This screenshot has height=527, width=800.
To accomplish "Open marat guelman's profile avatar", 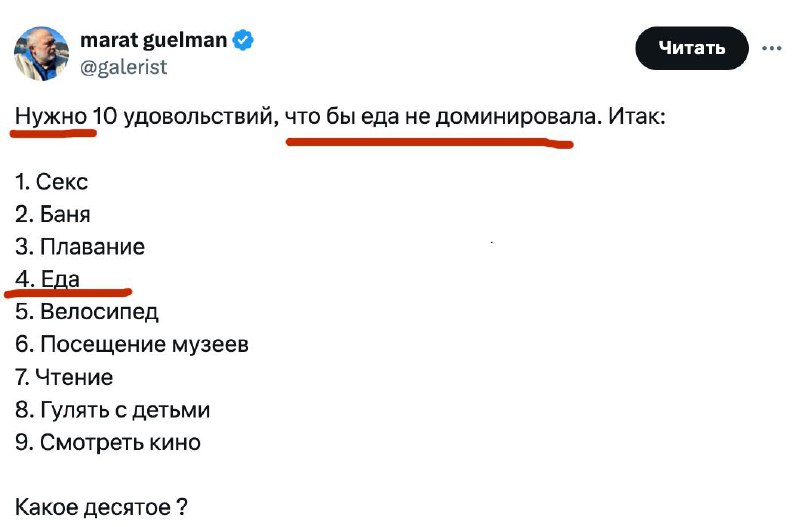I will [41, 54].
